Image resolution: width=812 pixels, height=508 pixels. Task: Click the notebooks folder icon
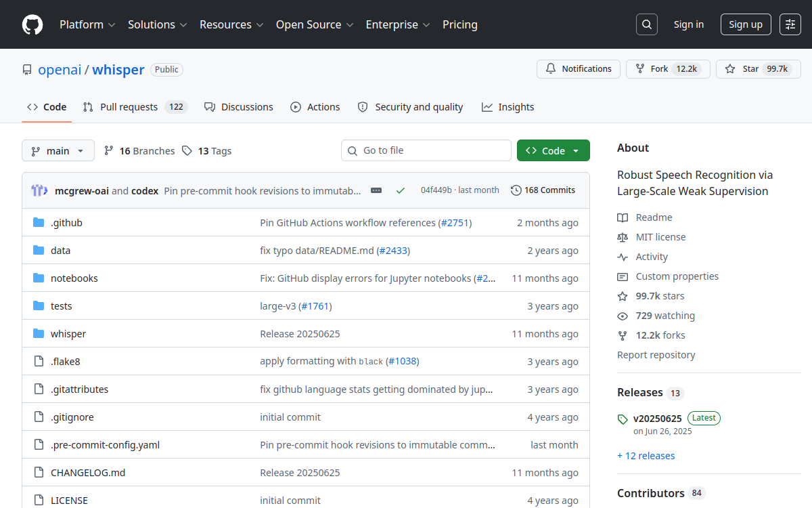(x=39, y=278)
